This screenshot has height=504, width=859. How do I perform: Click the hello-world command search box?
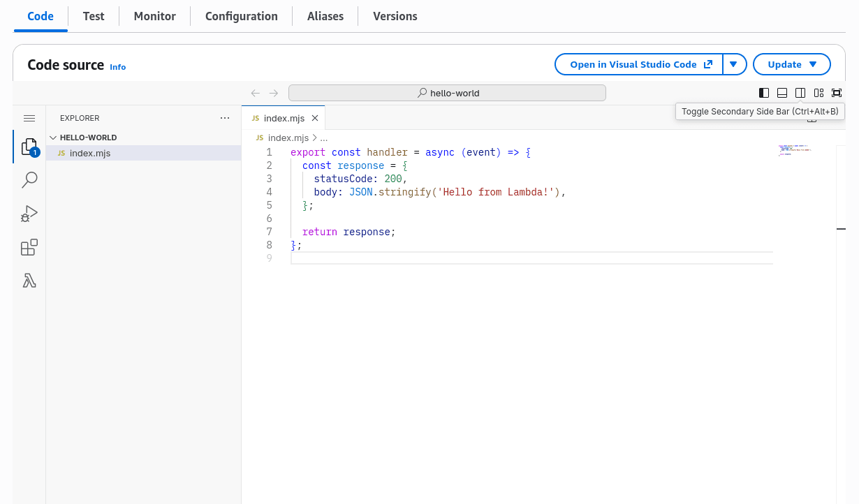[x=447, y=93]
